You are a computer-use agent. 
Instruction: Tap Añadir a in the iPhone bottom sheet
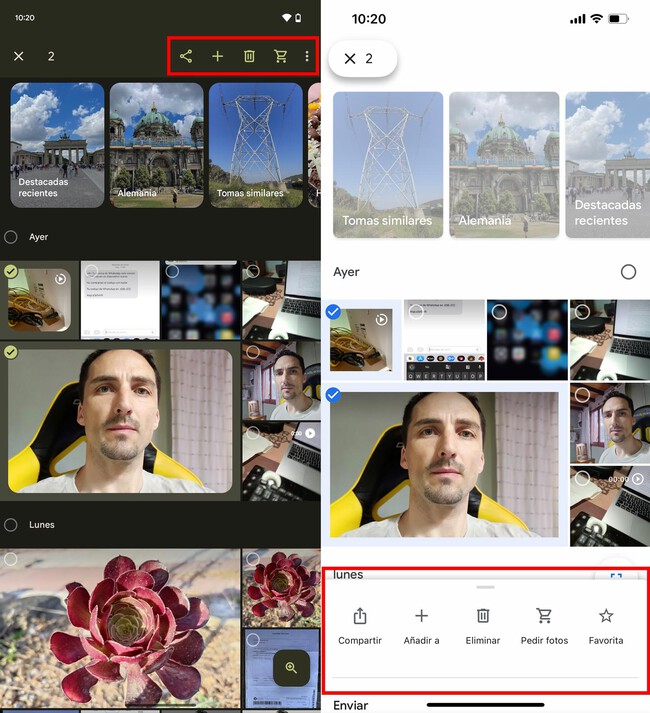[421, 626]
